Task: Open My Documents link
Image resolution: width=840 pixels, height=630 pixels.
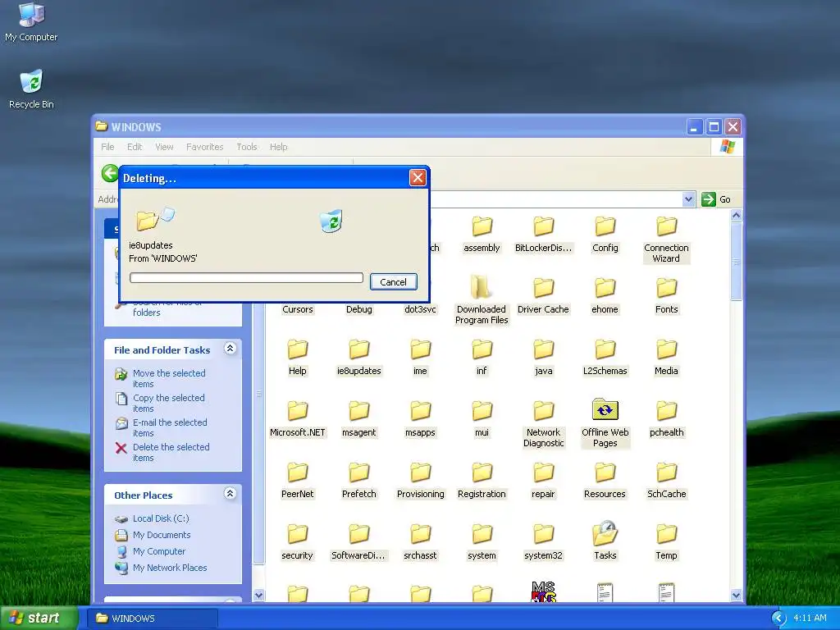Action: coord(162,535)
